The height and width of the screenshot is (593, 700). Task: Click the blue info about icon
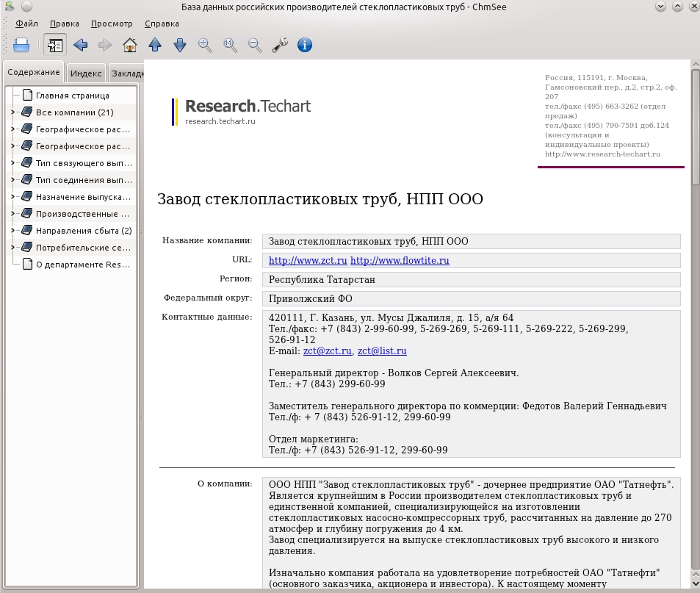pyautogui.click(x=305, y=45)
